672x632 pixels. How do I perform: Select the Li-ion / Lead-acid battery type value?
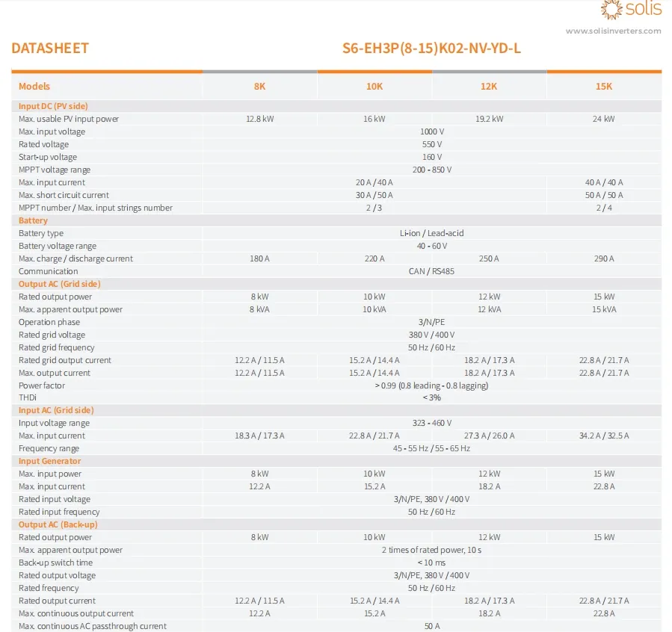coord(431,233)
